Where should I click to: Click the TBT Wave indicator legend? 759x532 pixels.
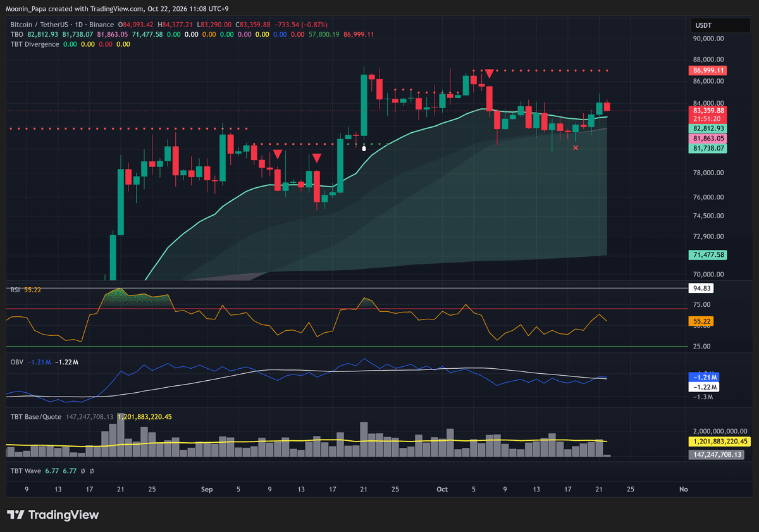pos(26,471)
